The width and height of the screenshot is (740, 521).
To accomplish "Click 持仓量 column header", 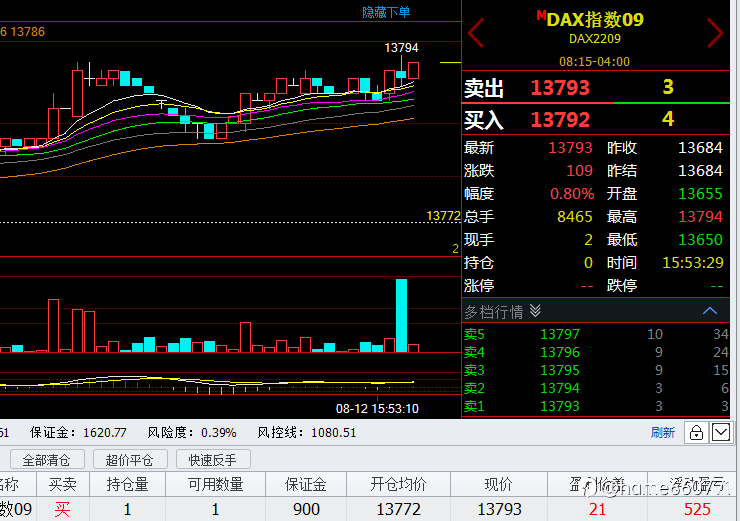I will pyautogui.click(x=127, y=484).
